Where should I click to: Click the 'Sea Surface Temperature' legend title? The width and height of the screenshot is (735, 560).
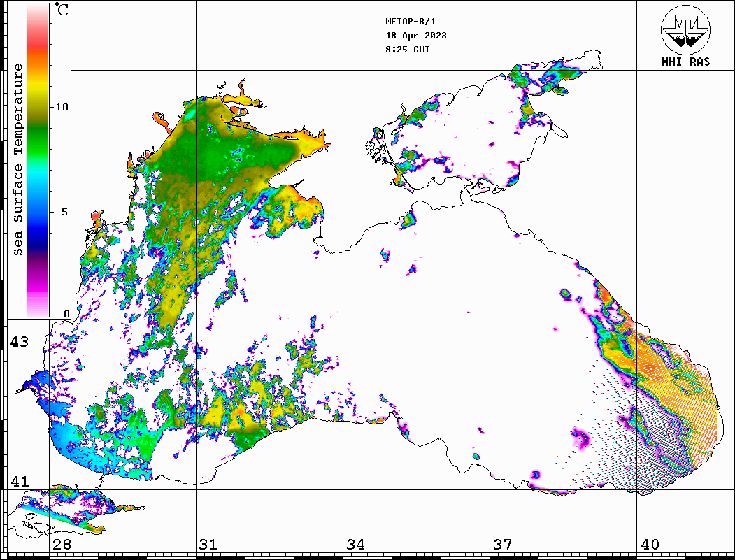click(x=17, y=159)
